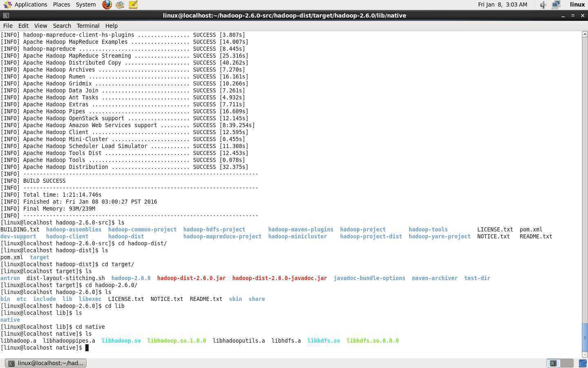Click the BUILDING.txt file name
Image resolution: width=588 pixels, height=368 pixels.
20,229
